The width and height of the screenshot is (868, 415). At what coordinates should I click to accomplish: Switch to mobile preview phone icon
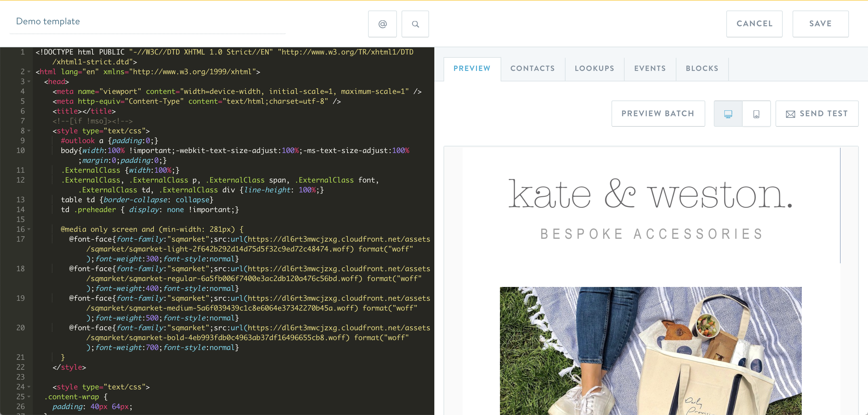click(756, 114)
